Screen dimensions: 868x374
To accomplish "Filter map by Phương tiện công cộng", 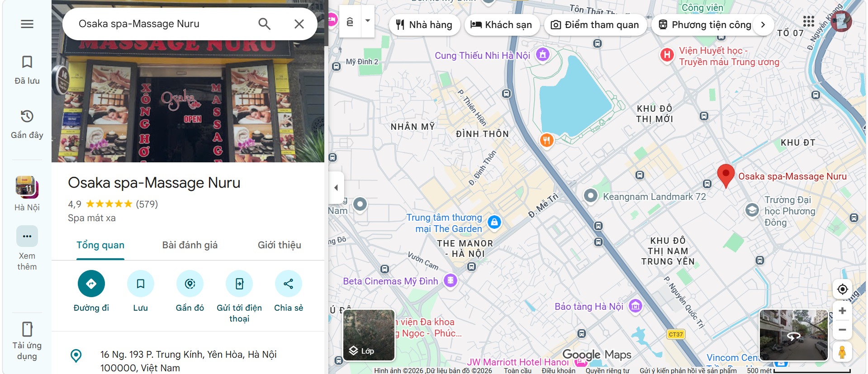I will click(x=705, y=25).
